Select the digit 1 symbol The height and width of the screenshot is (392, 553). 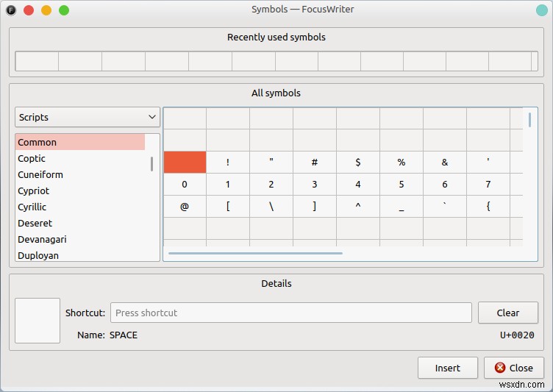click(228, 184)
